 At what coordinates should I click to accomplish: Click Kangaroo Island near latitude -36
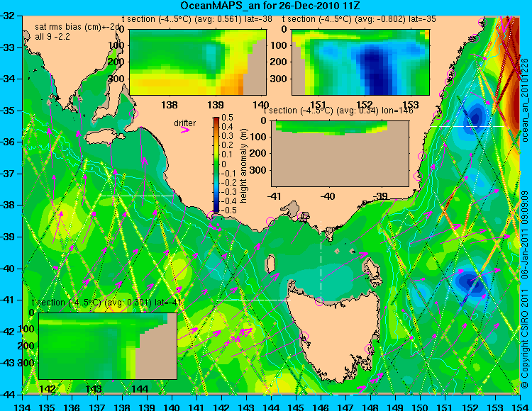tap(104, 137)
